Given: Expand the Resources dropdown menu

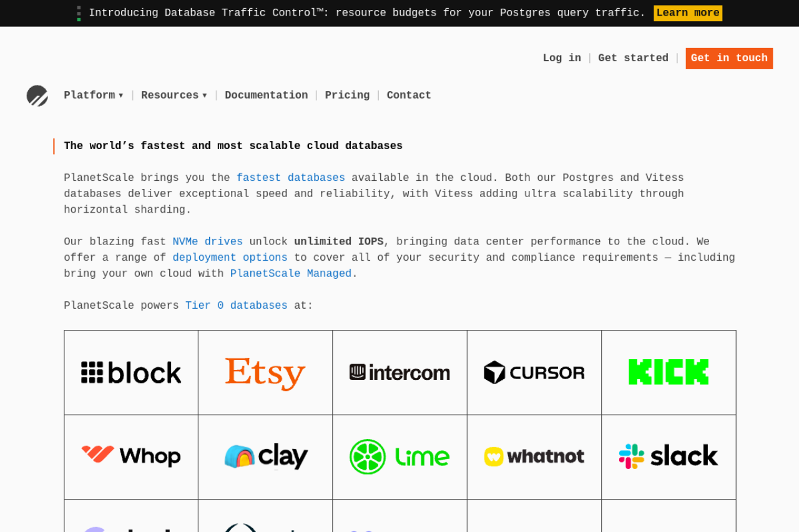Looking at the screenshot, I should pos(174,95).
